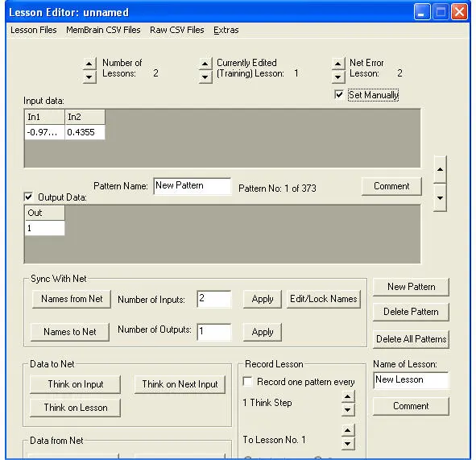476x460 pixels.
Task: Click Net Error Lesson up arrow
Action: tap(338, 64)
